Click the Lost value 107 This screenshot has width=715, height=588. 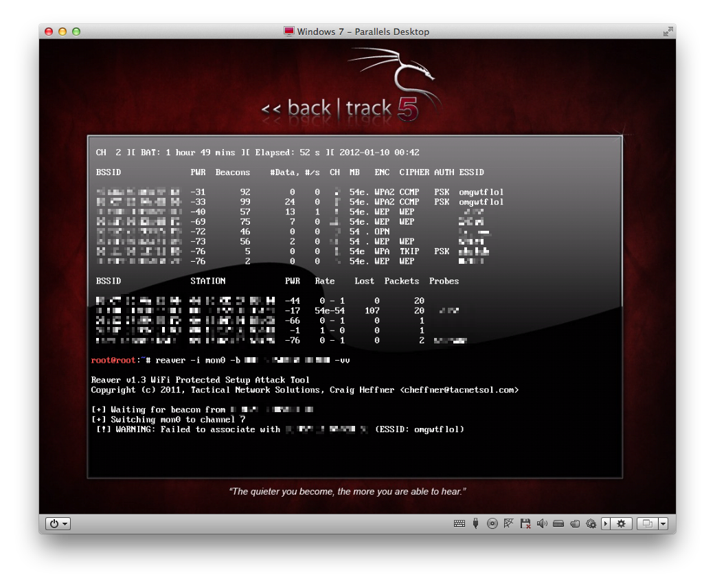click(x=372, y=310)
